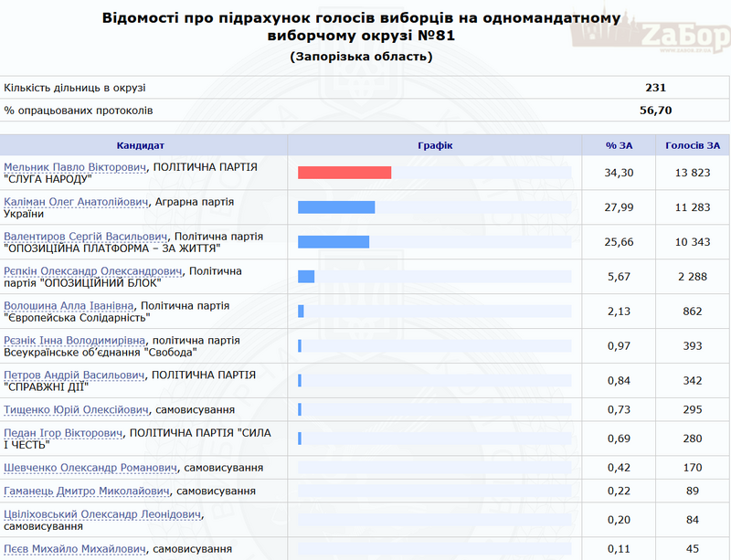Open Петров Андрій Васильович link
This screenshot has height=560, width=731.
pyautogui.click(x=74, y=375)
